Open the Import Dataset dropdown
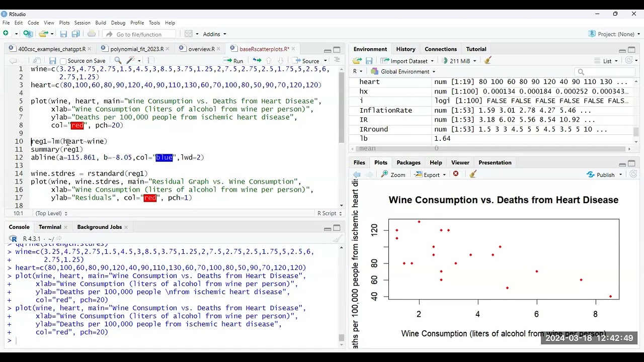 (432, 61)
